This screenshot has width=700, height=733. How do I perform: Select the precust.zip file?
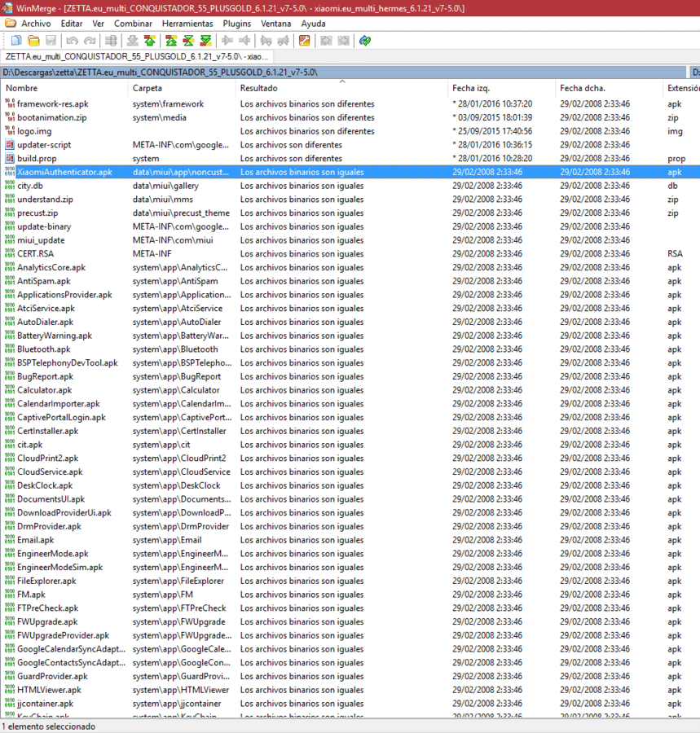click(x=37, y=213)
